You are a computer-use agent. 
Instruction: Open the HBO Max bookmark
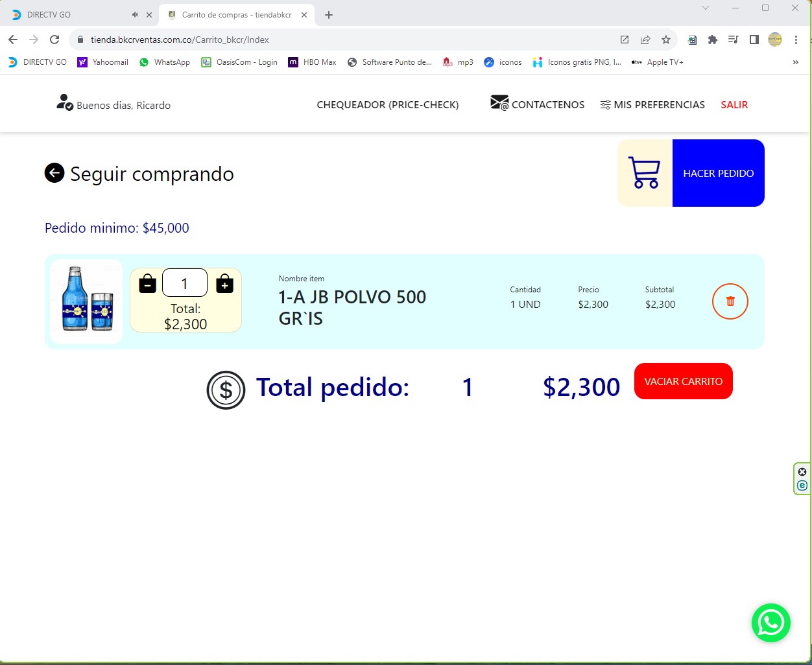(x=313, y=62)
